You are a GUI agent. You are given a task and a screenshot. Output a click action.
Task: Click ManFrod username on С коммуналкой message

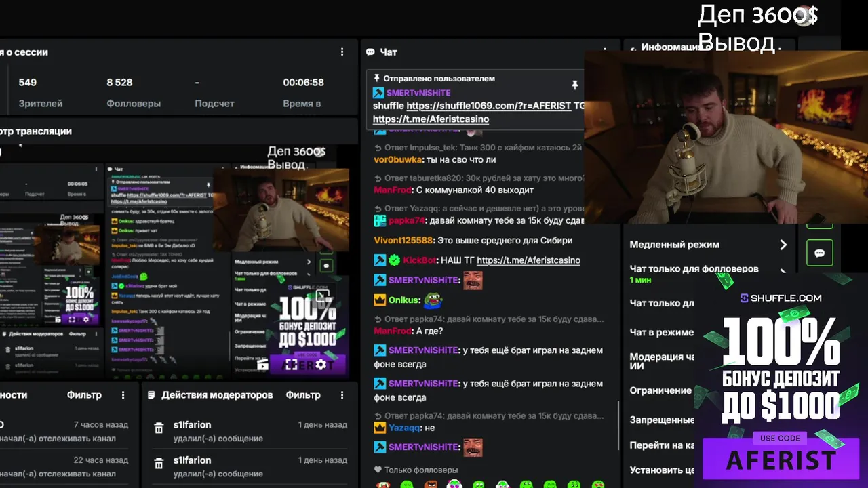point(393,190)
